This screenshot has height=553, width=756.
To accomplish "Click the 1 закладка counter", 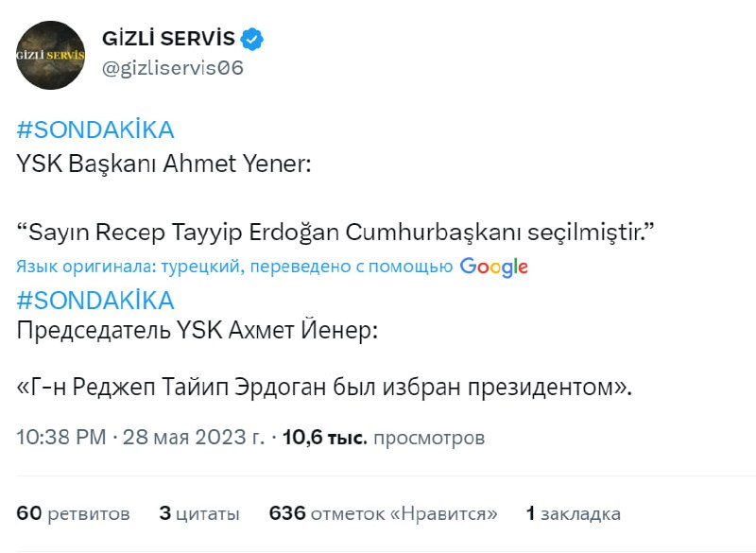I will pos(574,514).
